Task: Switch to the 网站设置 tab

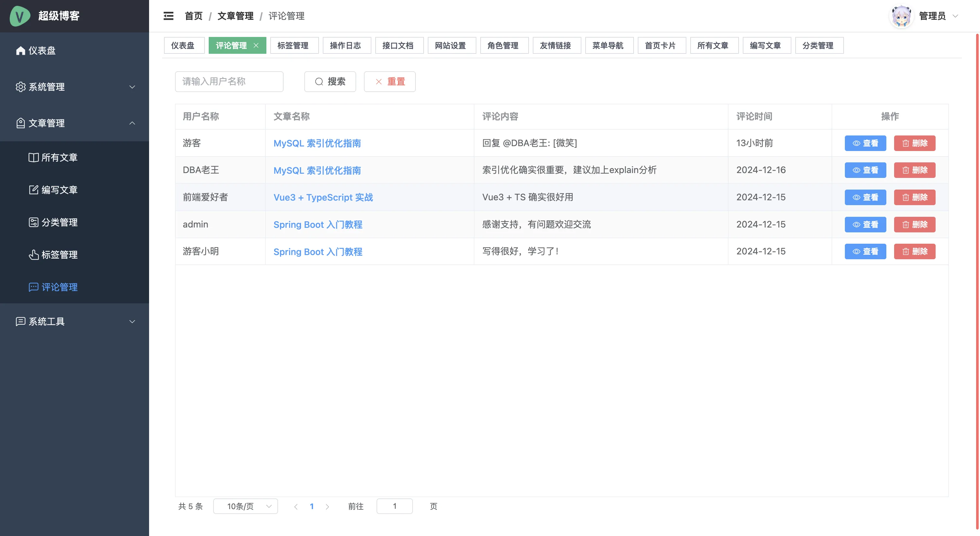Action: 452,45
